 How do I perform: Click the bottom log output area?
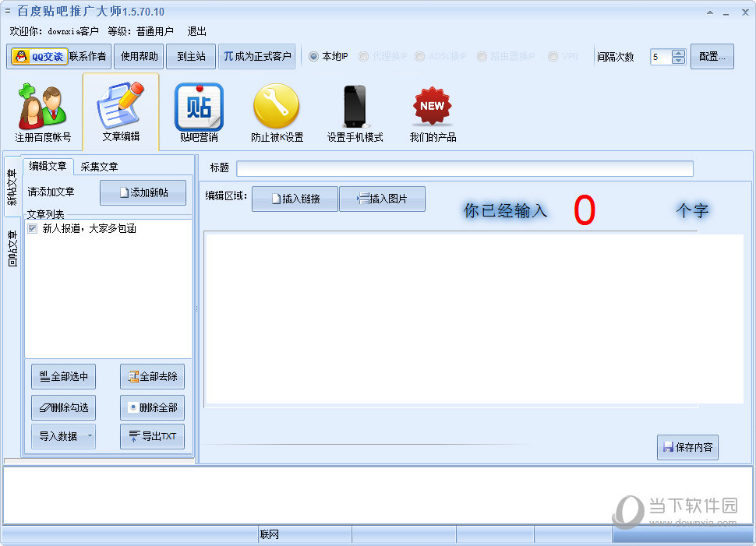coord(378,495)
